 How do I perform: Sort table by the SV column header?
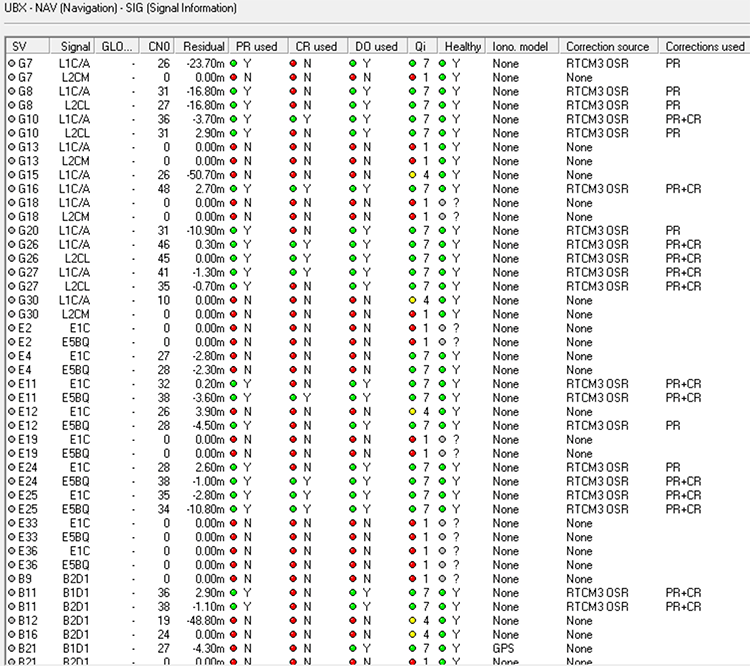(20, 46)
